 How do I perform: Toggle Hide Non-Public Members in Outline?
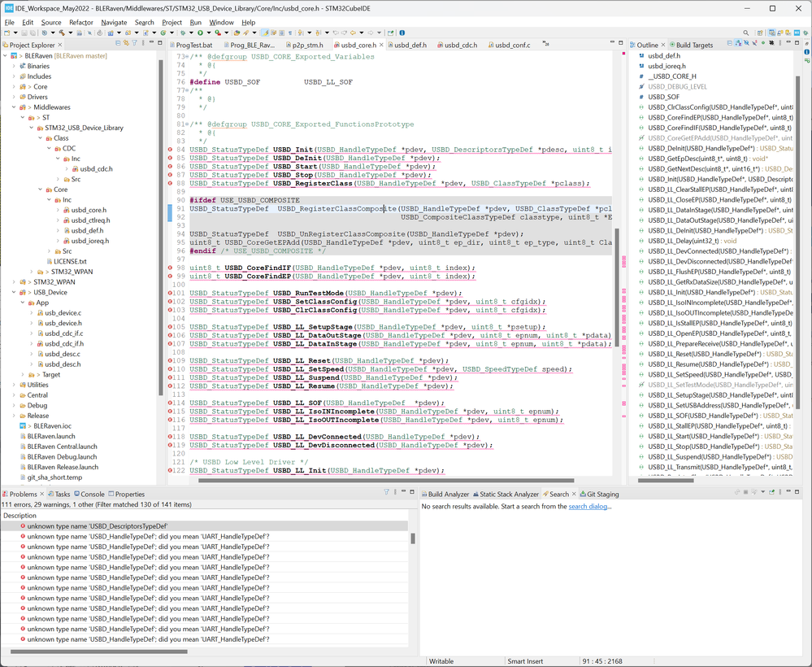coord(762,43)
